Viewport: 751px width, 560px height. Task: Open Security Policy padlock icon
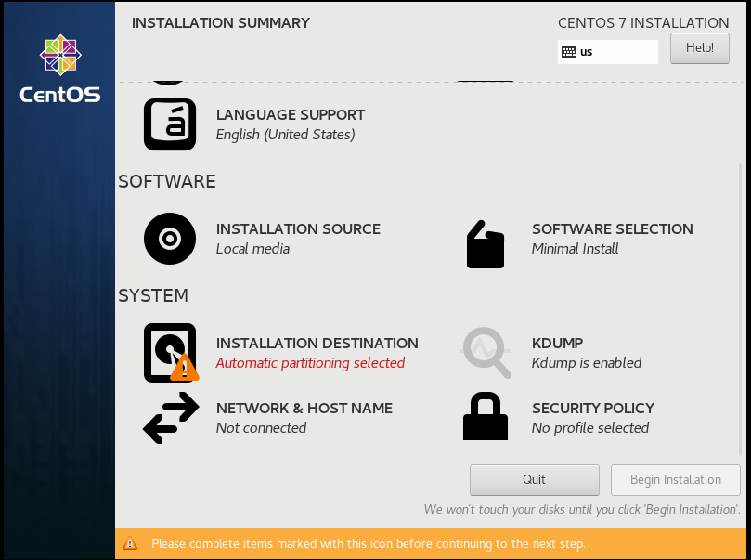[x=485, y=416]
